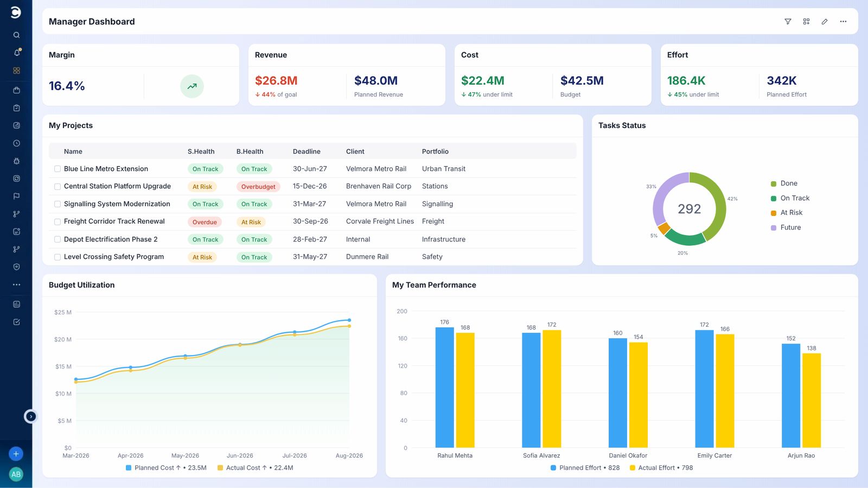868x488 pixels.
Task: Click the Margin trend arrow icon
Action: click(192, 86)
